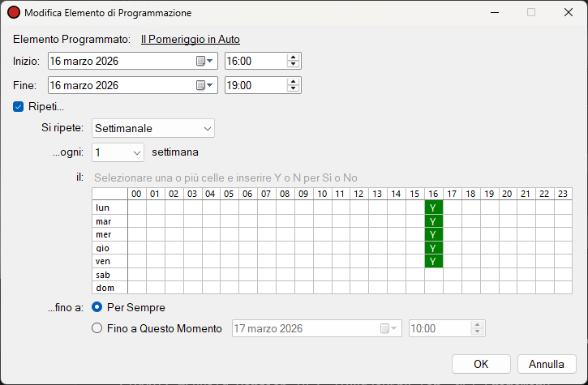Screen dimensions: 588x385
Task: Click the mer row header
Action: pyautogui.click(x=109, y=234)
